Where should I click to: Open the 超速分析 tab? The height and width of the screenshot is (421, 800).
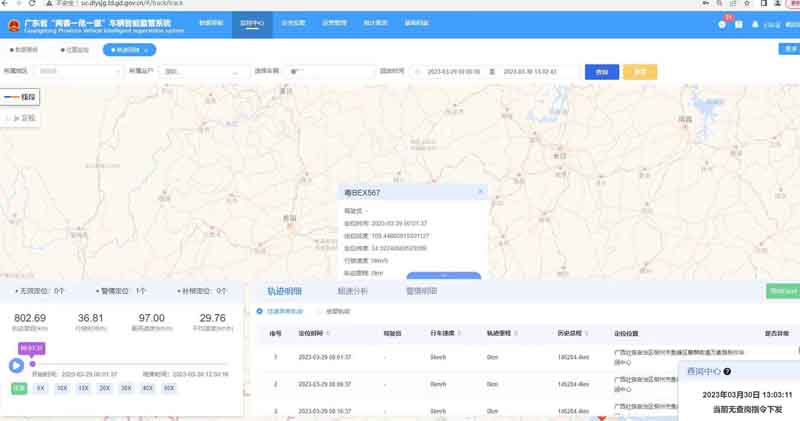352,291
